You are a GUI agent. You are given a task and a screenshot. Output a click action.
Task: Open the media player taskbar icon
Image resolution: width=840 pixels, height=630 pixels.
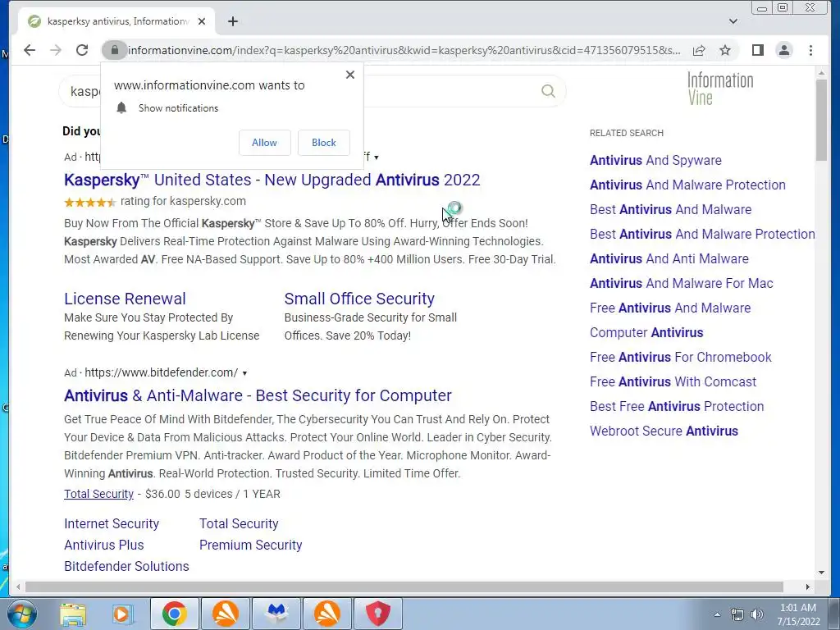click(122, 614)
